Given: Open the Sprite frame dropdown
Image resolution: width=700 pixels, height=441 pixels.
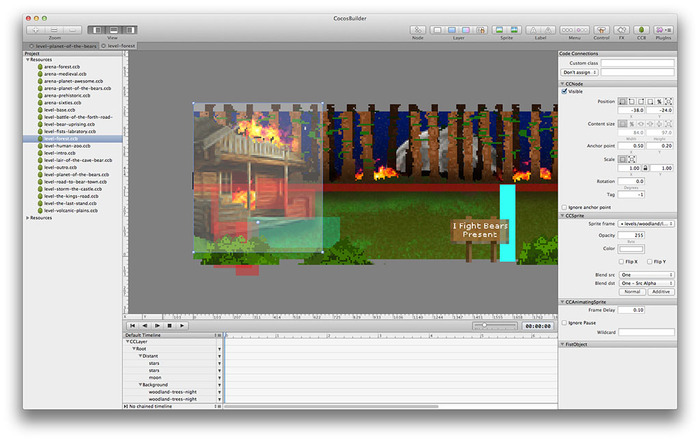Looking at the screenshot, I should click(x=646, y=224).
